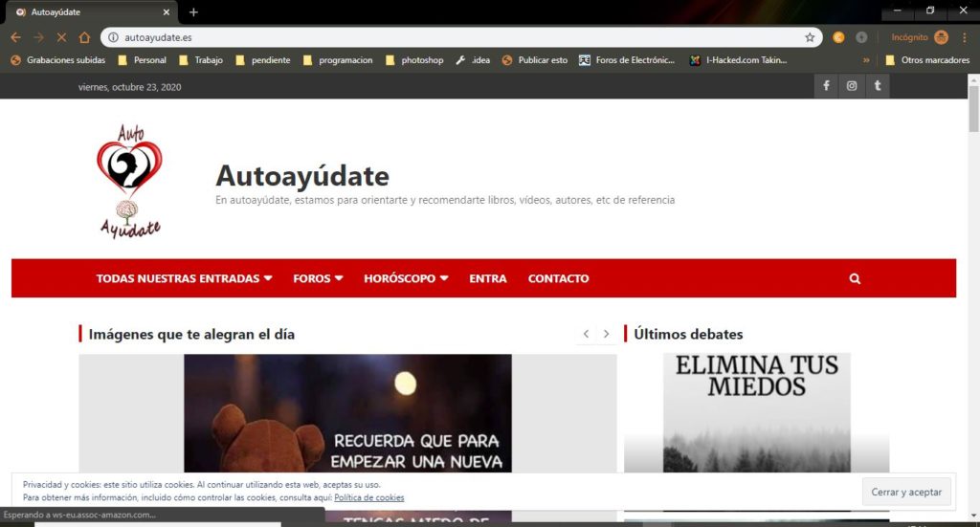Viewport: 980px width, 527px height.
Task: Expand the FOROS menu
Action: point(318,278)
